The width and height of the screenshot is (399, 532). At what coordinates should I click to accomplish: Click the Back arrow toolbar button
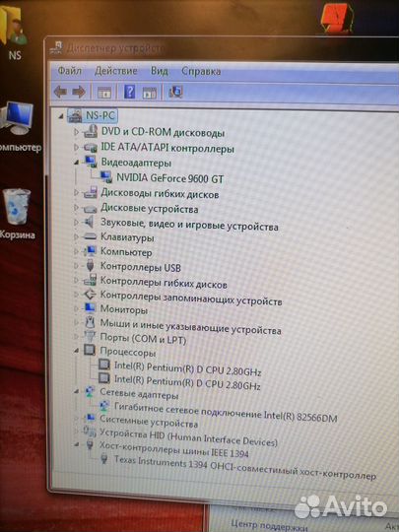tap(60, 92)
